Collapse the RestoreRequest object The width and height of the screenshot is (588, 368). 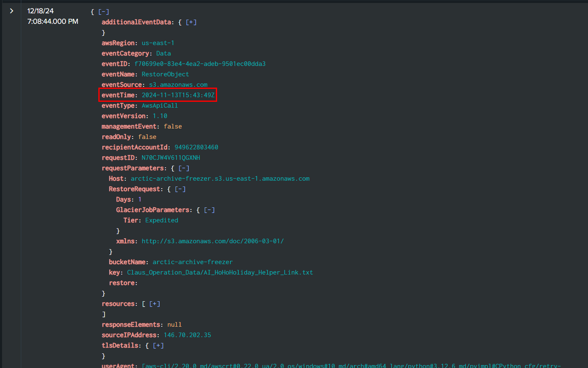(x=180, y=189)
